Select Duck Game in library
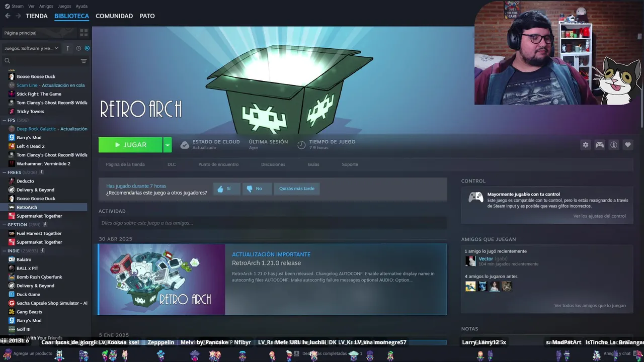The image size is (644, 362). (x=28, y=294)
